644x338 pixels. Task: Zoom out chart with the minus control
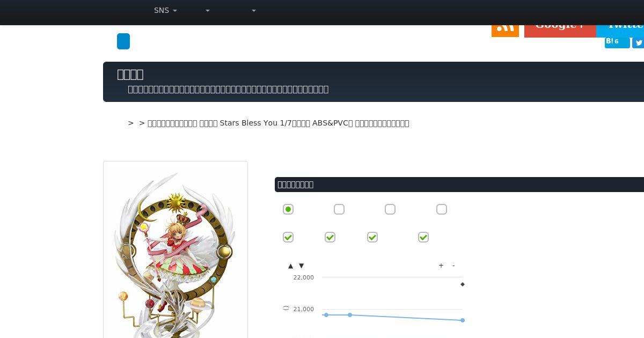tap(453, 266)
